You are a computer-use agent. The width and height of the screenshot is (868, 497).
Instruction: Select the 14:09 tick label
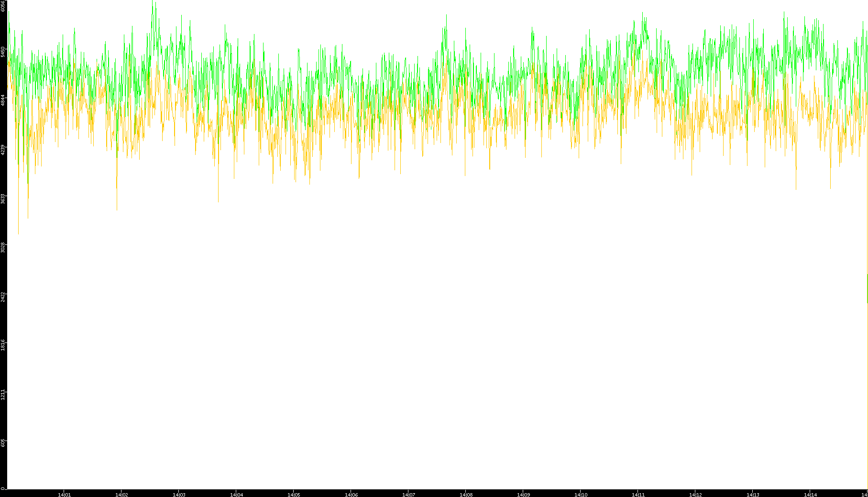point(523,495)
